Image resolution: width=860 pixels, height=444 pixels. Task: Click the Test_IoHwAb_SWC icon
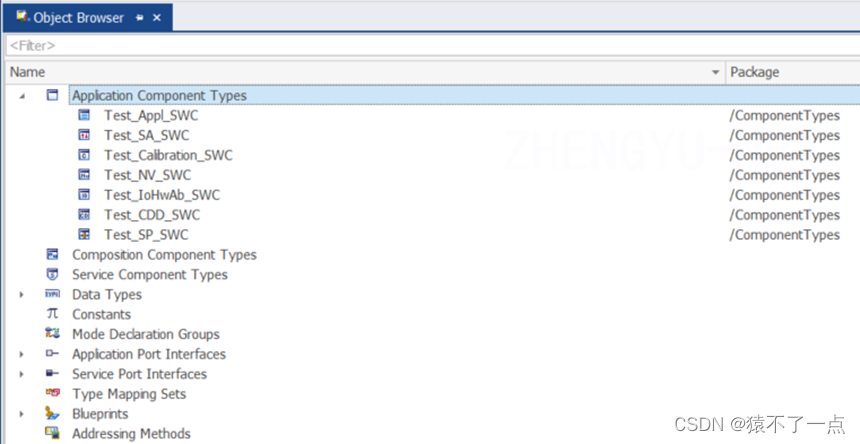84,195
